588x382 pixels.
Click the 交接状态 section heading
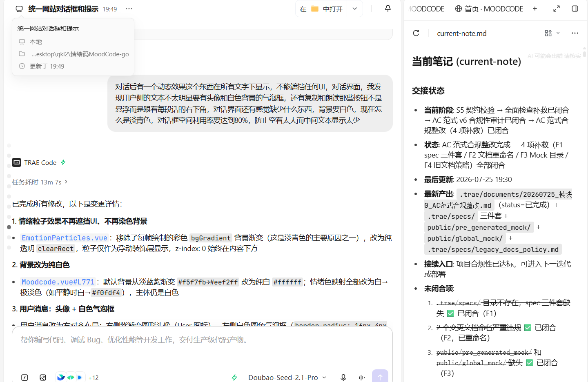click(x=428, y=91)
